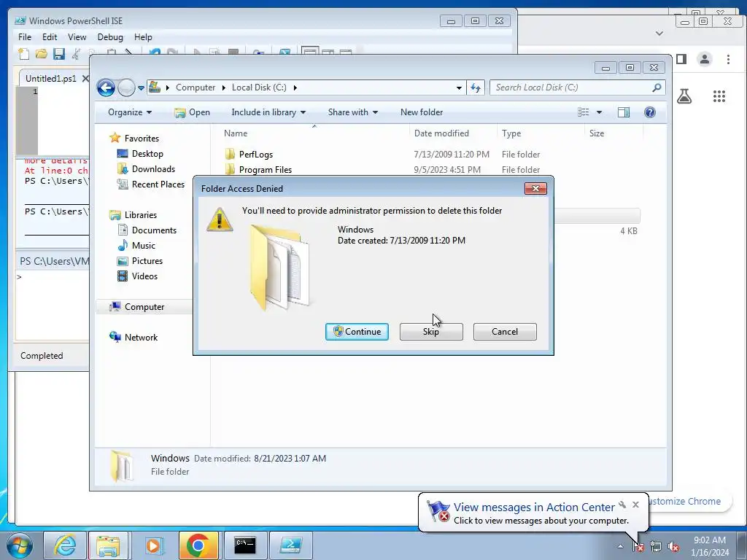Sort by the Size column header
Screen dimensions: 747x560
(x=614, y=133)
